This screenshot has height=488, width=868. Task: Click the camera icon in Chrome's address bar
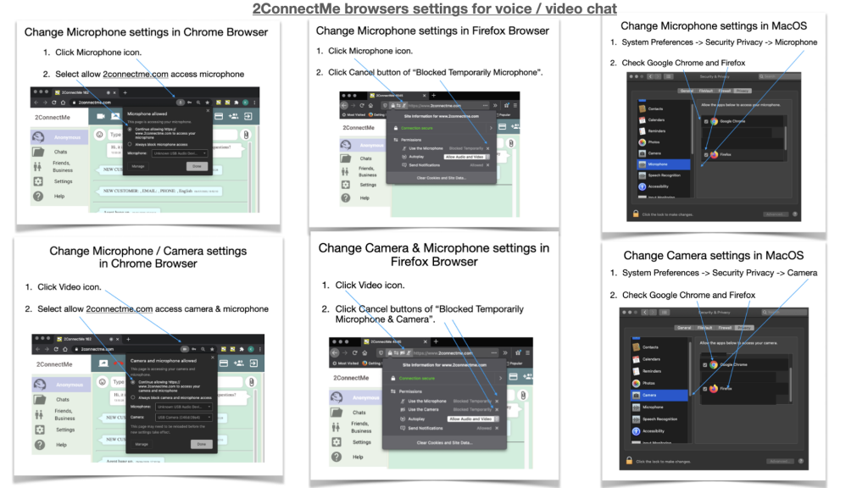click(x=184, y=349)
